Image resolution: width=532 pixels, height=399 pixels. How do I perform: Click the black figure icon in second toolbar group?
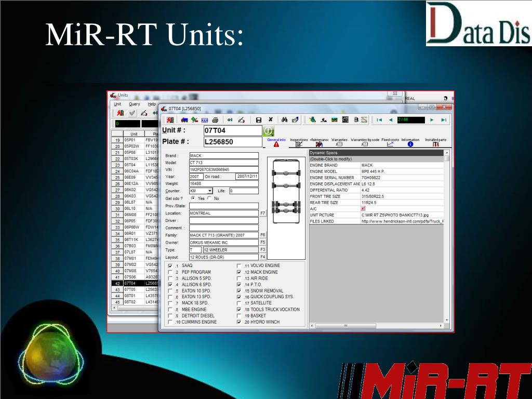tap(324, 120)
